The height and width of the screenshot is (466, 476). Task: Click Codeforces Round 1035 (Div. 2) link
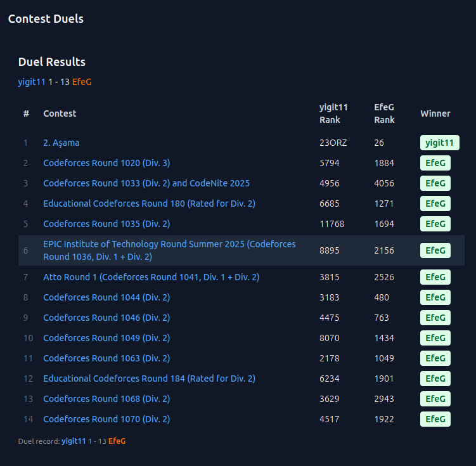[106, 224]
